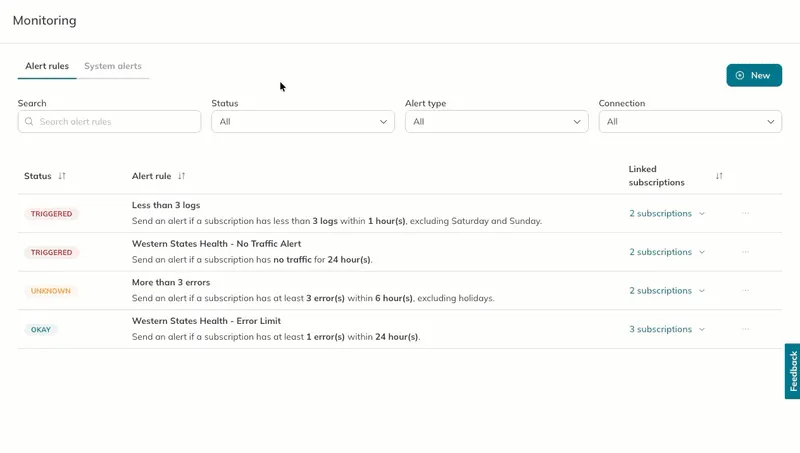The width and height of the screenshot is (800, 453).
Task: Select 'Western States Health - No Traffic Alert'
Action: (x=216, y=244)
